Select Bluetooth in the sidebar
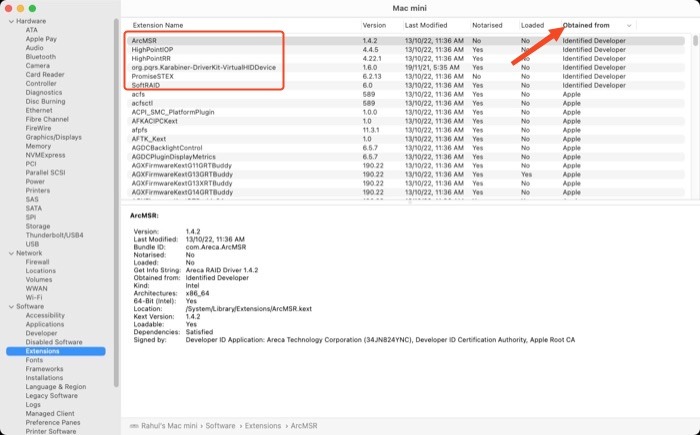This screenshot has height=435, width=700. tap(41, 57)
